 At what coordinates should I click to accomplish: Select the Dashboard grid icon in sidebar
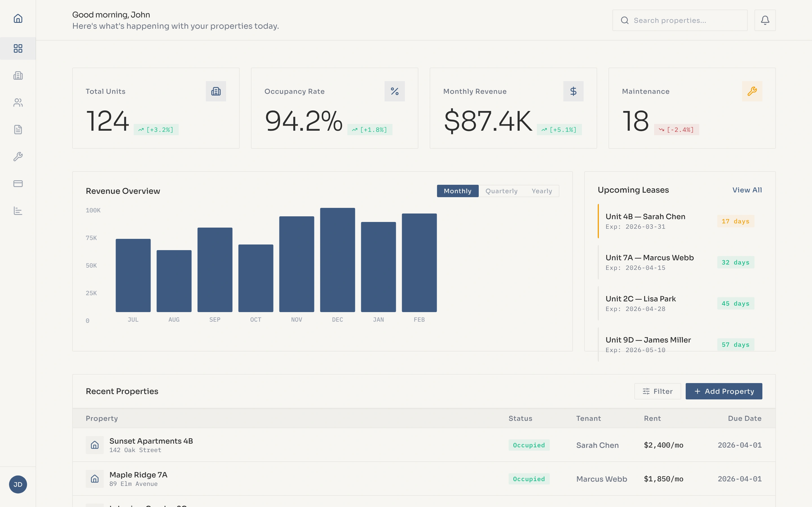pyautogui.click(x=18, y=48)
